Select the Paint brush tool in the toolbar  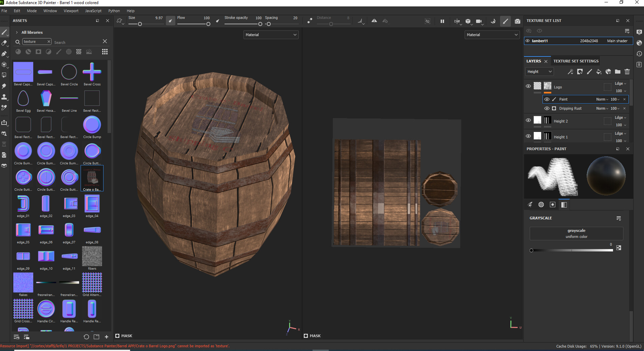4,32
